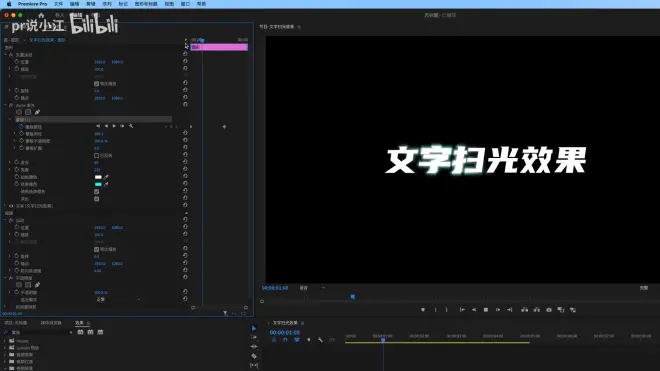The height and width of the screenshot is (371, 660).
Task: Select the ellipse mask tool under Alpha Glow
Action: 19,112
